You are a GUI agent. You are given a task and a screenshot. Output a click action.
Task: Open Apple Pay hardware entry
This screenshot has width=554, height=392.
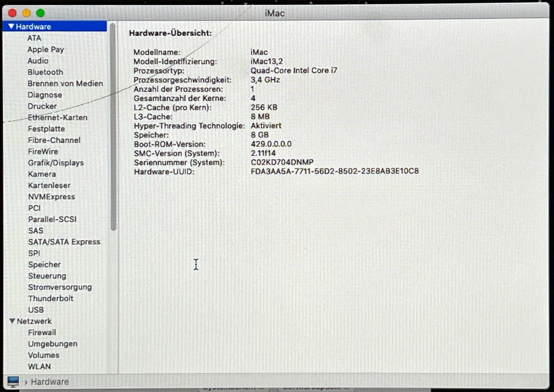[x=46, y=50]
